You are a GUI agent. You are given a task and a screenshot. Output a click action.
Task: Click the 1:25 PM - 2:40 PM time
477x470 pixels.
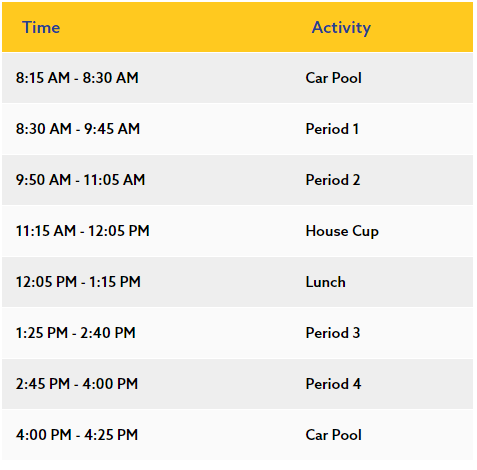[x=76, y=333]
